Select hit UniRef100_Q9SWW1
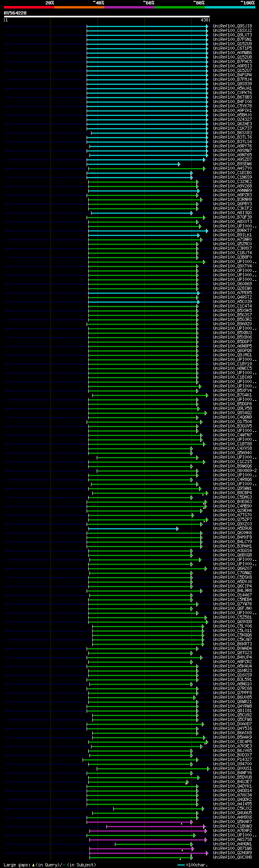 tap(232, 488)
